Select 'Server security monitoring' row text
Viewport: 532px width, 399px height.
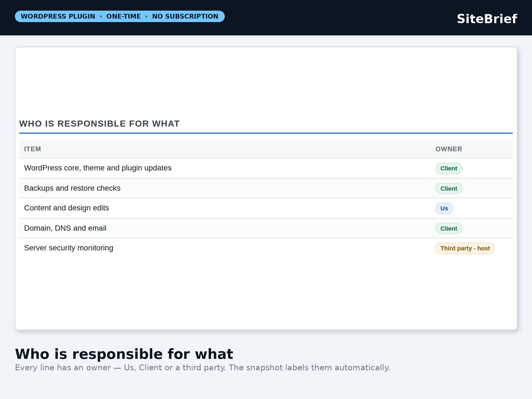(x=69, y=248)
